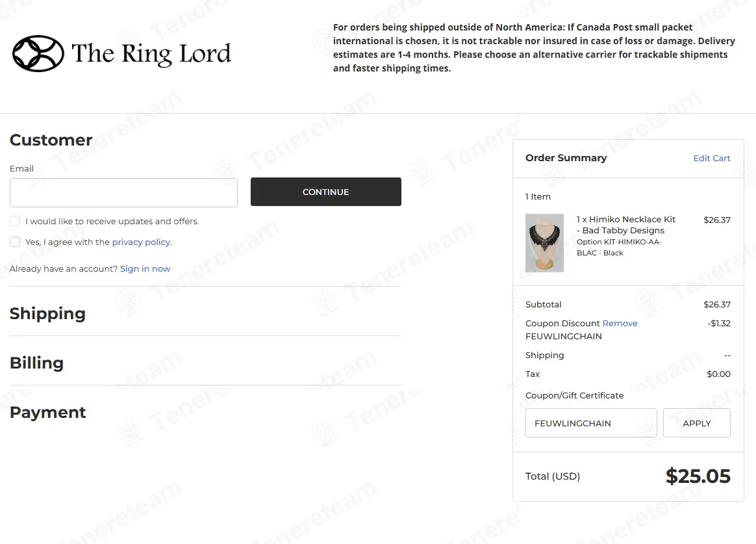Click the Sign in now link

click(x=145, y=268)
